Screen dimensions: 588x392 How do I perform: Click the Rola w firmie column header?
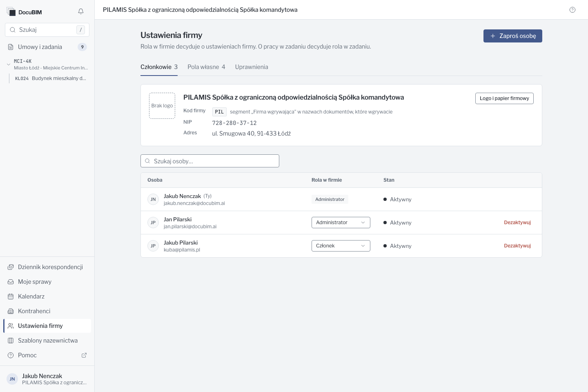(327, 180)
